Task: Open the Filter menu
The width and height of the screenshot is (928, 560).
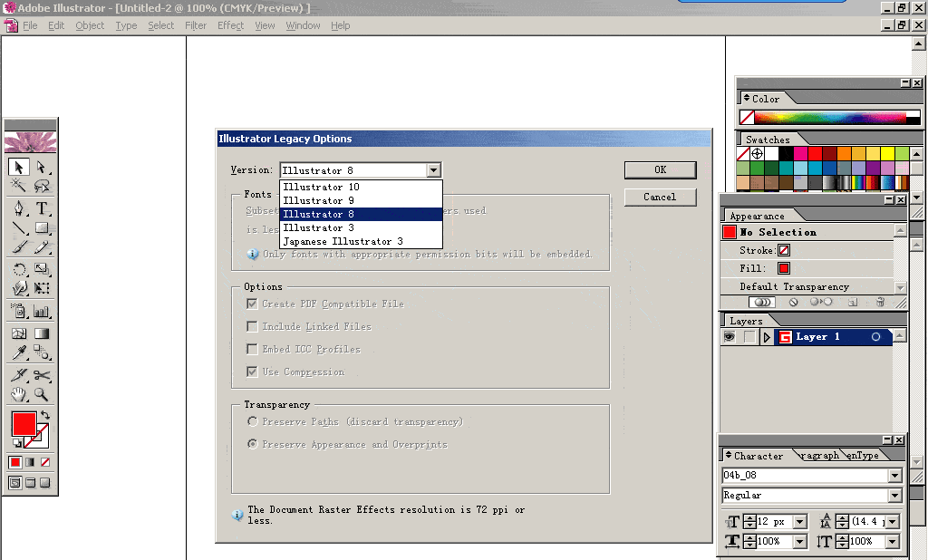Action: [x=196, y=25]
